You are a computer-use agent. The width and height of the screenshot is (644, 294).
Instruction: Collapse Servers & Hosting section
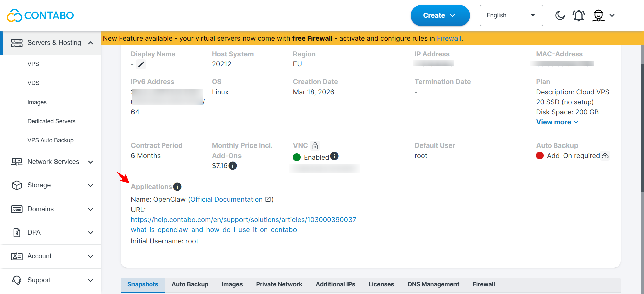point(91,43)
